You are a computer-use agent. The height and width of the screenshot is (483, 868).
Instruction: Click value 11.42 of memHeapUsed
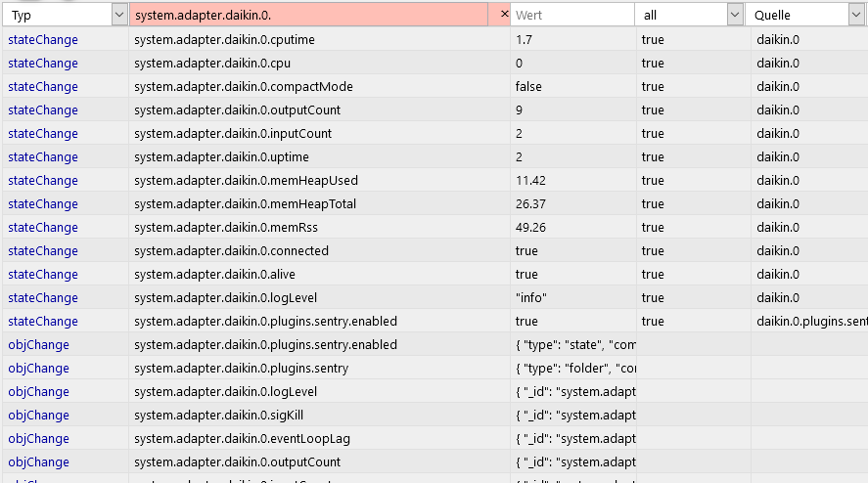[530, 180]
